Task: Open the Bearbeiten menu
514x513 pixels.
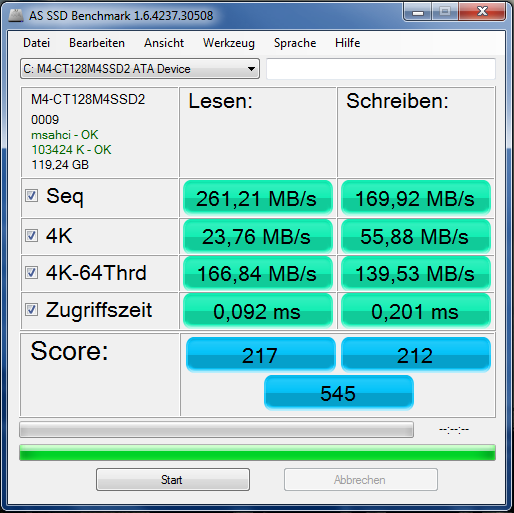Action: click(x=97, y=43)
